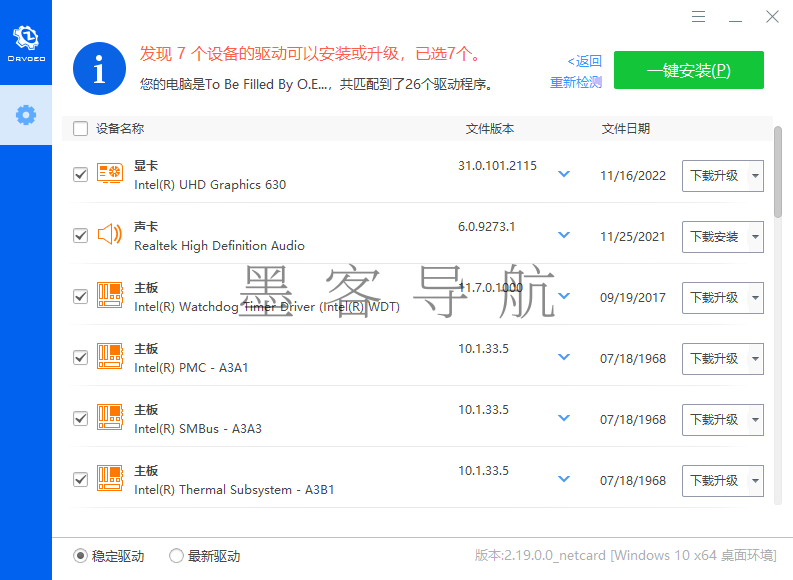
Task: Click the speaker icon for Realtek Audio
Action: coord(110,235)
